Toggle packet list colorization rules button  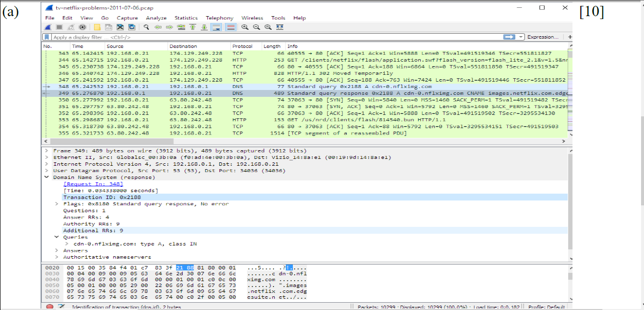(231, 27)
